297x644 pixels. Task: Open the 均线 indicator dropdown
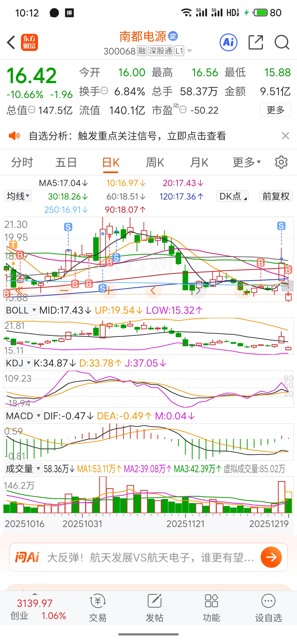18,196
